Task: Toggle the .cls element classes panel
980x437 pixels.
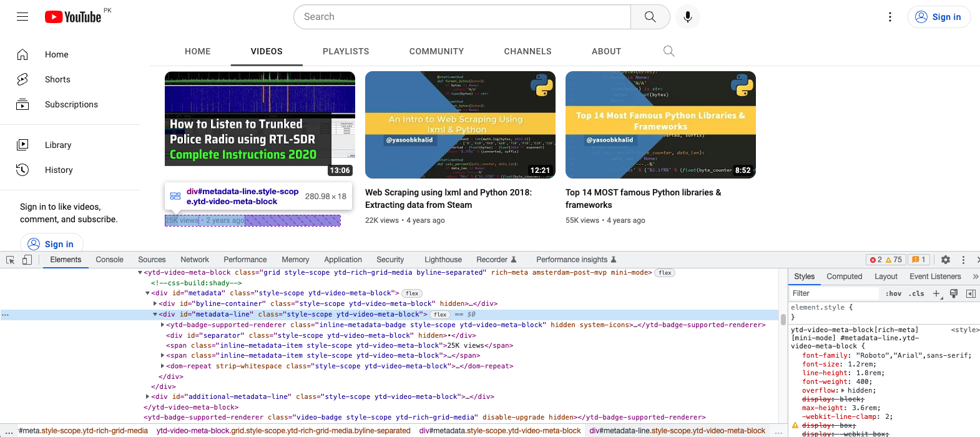Action: pos(916,293)
